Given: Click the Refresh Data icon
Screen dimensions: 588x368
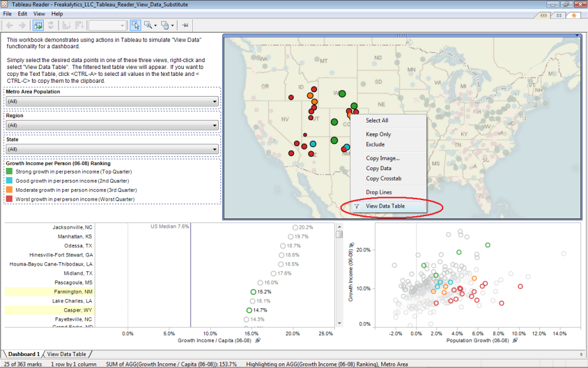Looking at the screenshot, I should 51,25.
